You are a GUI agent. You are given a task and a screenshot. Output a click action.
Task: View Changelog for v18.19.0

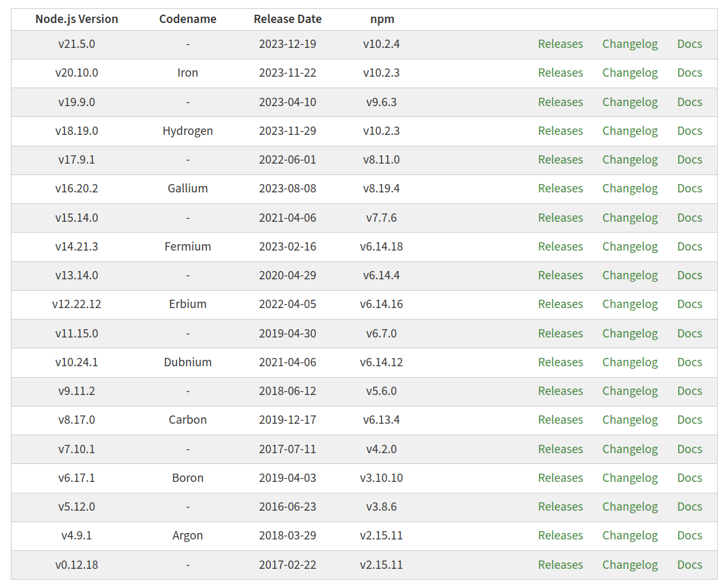pos(629,130)
